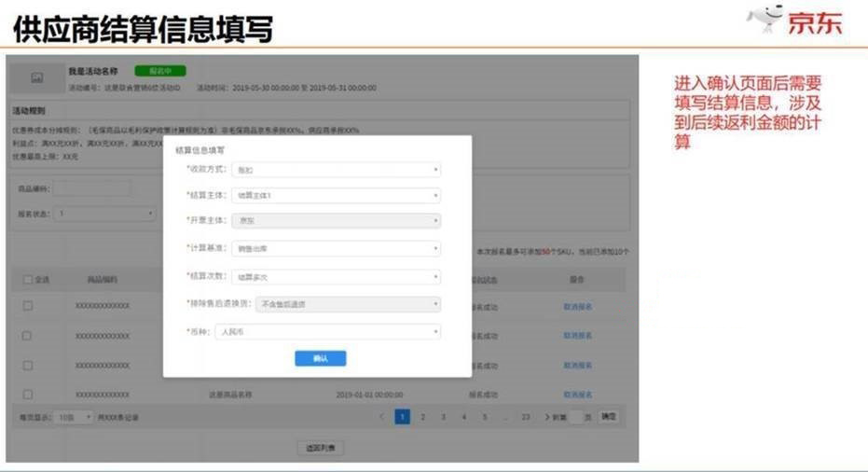This screenshot has height=472, width=868.
Task: Click the page-jump number input field
Action: (x=576, y=417)
